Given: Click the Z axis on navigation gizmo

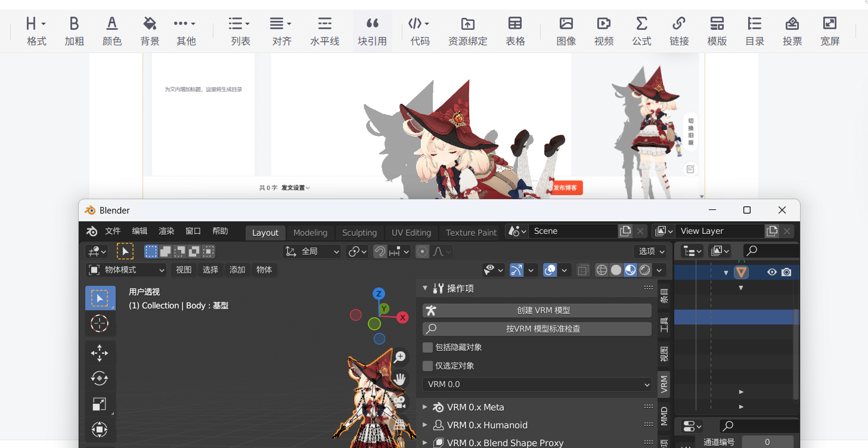Looking at the screenshot, I should (379, 293).
